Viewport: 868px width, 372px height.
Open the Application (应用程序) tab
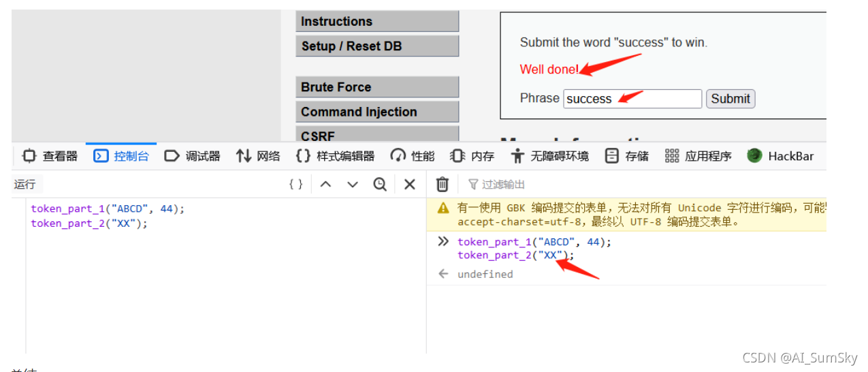[698, 156]
